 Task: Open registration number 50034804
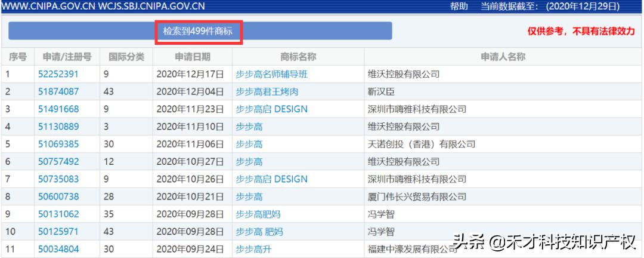click(x=58, y=249)
